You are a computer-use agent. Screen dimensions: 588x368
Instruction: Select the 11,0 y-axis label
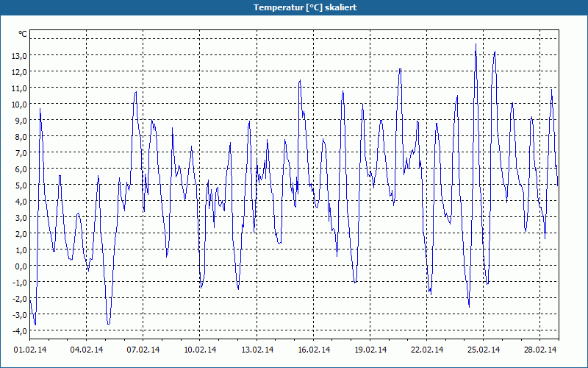(x=20, y=88)
